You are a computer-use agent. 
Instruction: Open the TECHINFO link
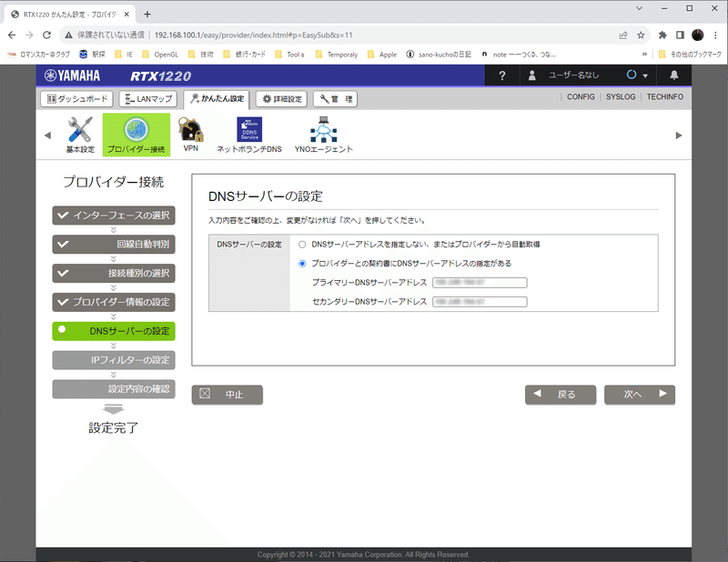click(664, 96)
